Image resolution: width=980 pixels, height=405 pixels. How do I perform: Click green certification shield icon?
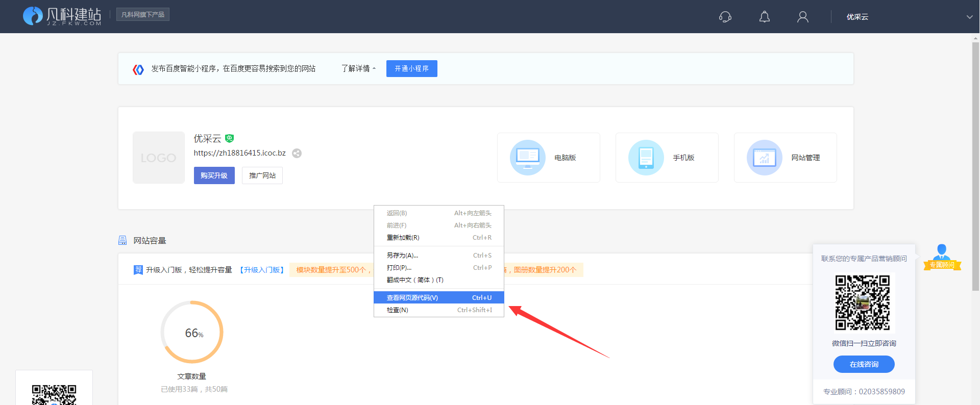point(230,138)
